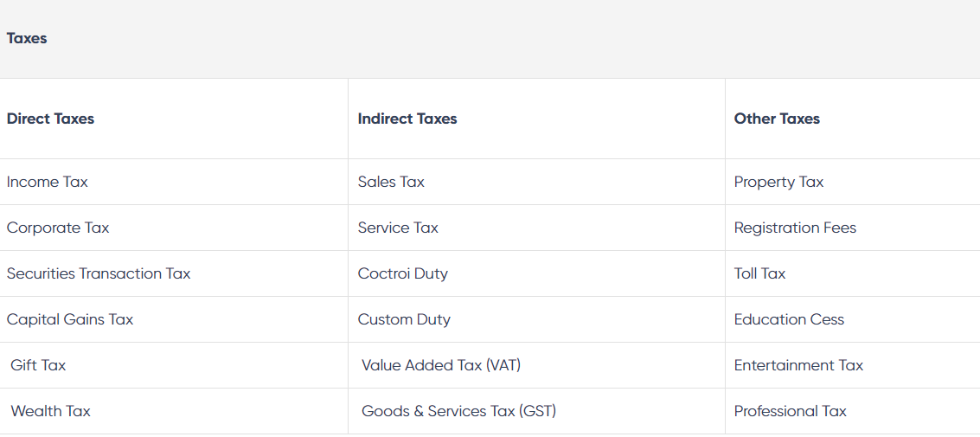The image size is (980, 437).
Task: Select the Other Taxes column heading
Action: 777,119
